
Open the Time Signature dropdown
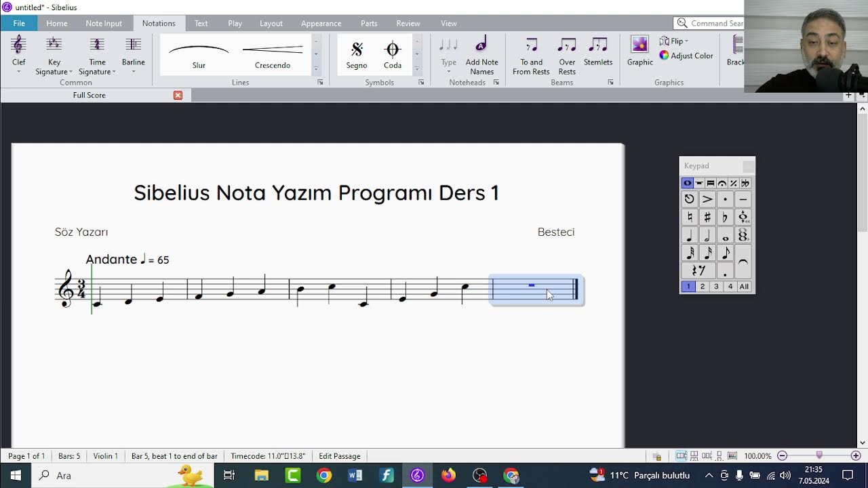97,55
